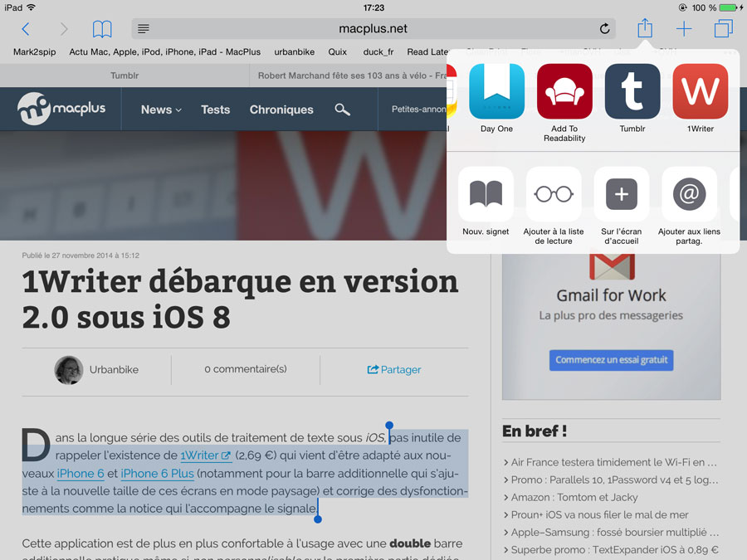Open the Mark2spip bookmark
The height and width of the screenshot is (560, 747).
pos(34,52)
